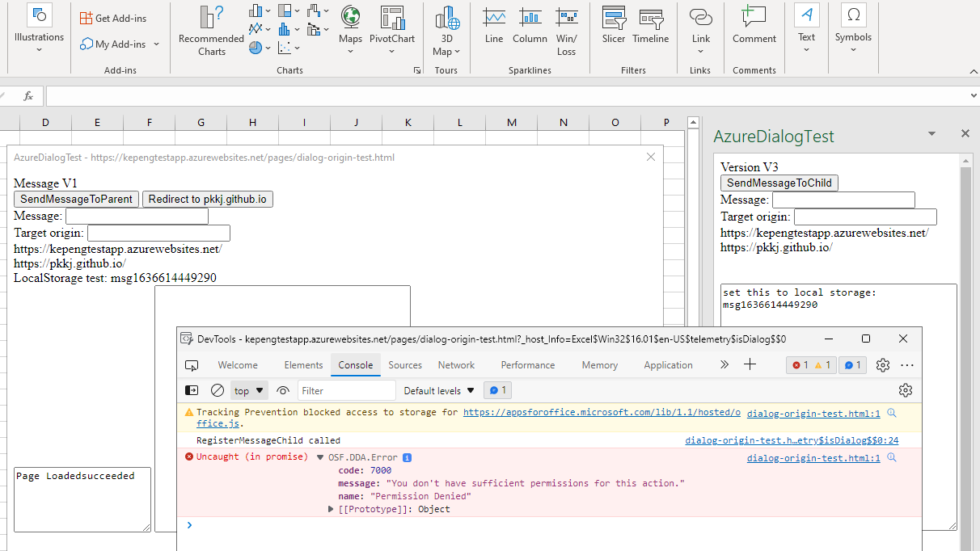Toggle device emulation in DevTools
Image resolution: width=980 pixels, height=551 pixels.
[x=192, y=364]
